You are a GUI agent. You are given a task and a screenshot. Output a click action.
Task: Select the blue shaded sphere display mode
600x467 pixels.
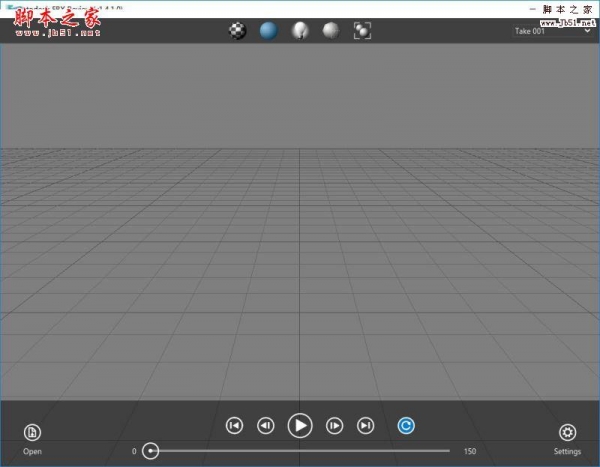point(268,30)
